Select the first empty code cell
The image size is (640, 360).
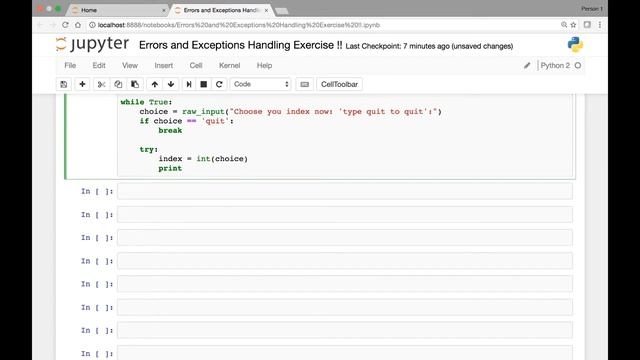pos(345,191)
